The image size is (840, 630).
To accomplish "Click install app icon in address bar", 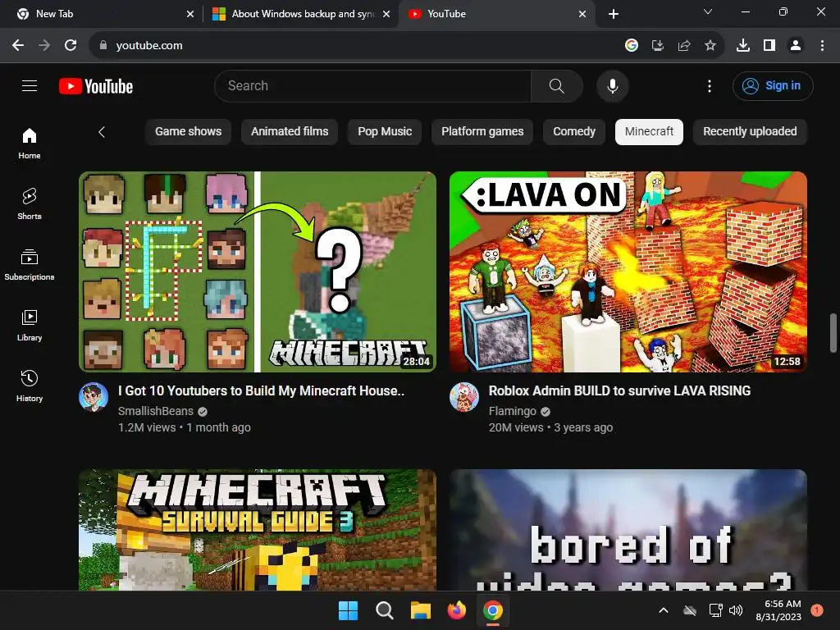I will [x=657, y=46].
